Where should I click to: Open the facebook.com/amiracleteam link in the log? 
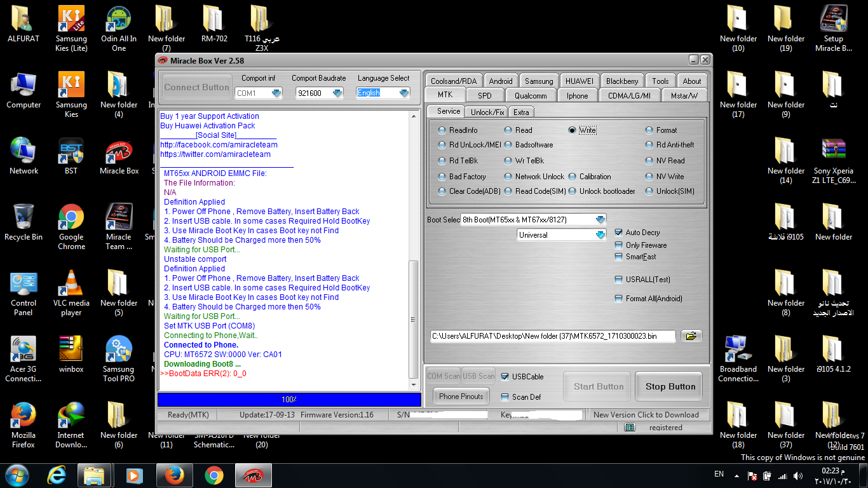(219, 145)
